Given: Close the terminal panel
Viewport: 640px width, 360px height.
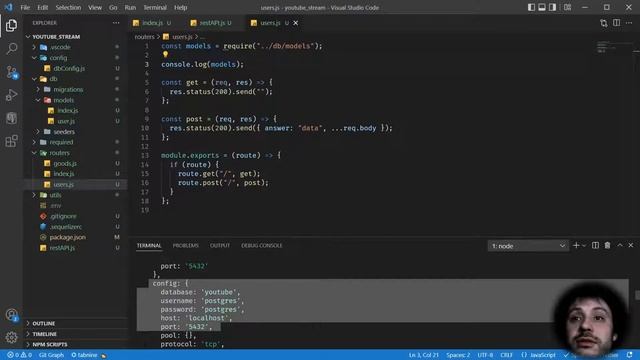Looking at the screenshot, I should pyautogui.click(x=631, y=245).
